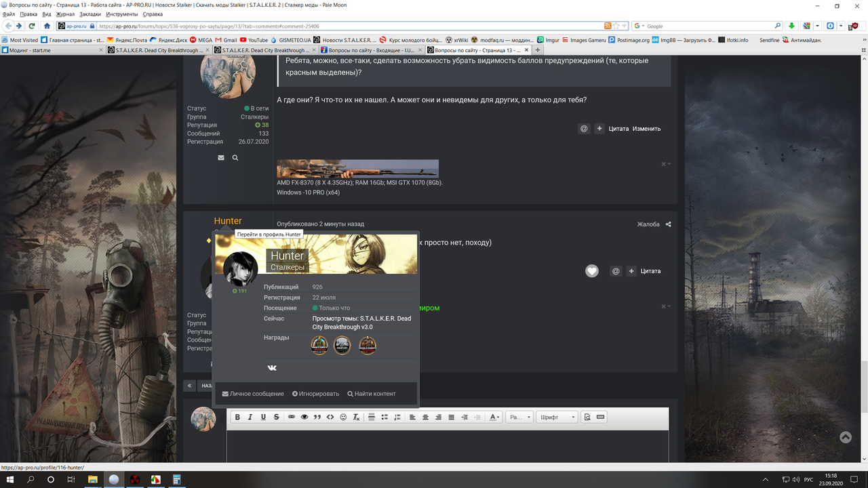
Task: Insert a quote block in the editor
Action: pyautogui.click(x=317, y=417)
